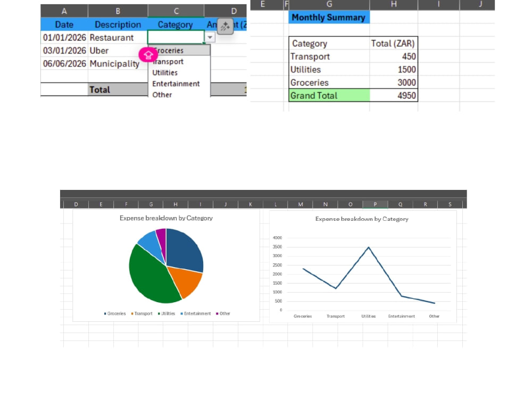The height and width of the screenshot is (399, 532).
Task: Select the Utilities cell in the summary table
Action: click(329, 70)
